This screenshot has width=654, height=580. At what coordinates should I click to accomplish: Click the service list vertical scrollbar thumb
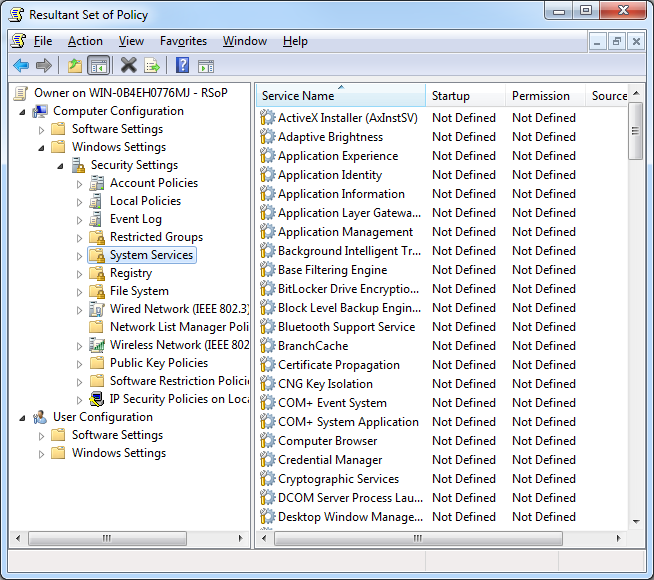[635, 131]
